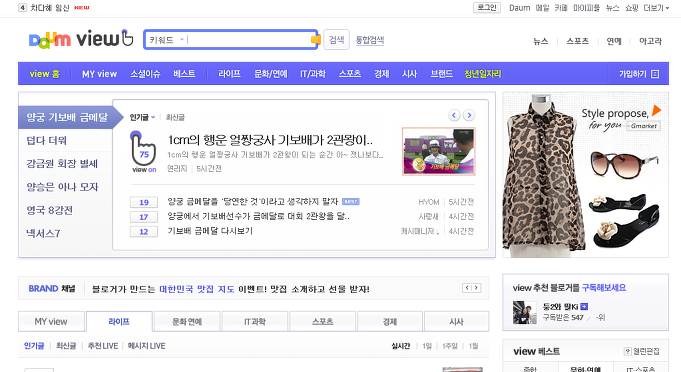Select the 양궁 기보배 금메달 issue tab

click(67, 117)
